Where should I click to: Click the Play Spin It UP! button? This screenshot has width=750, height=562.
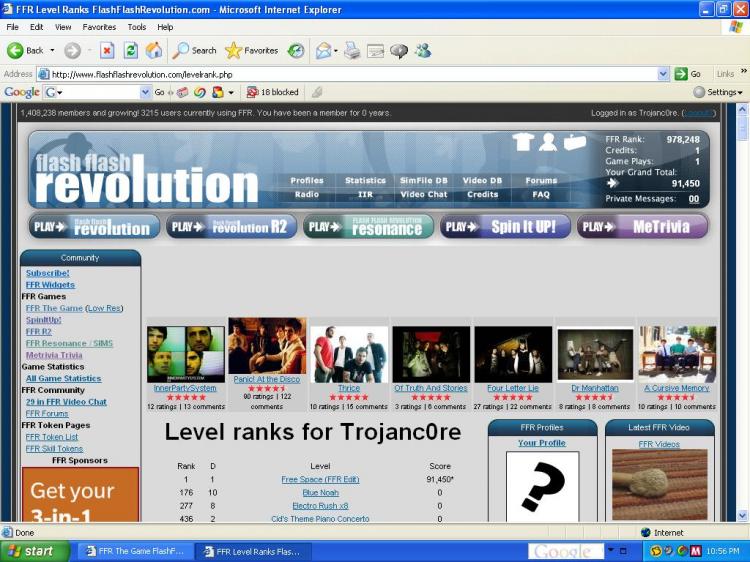(x=505, y=226)
